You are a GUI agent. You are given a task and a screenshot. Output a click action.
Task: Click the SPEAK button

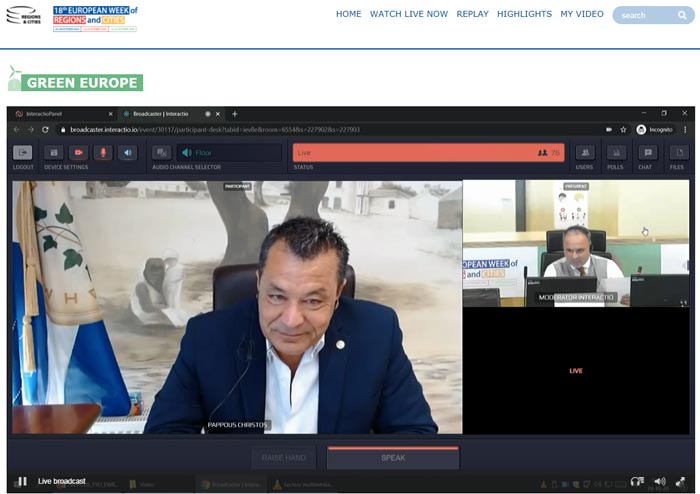tap(393, 458)
